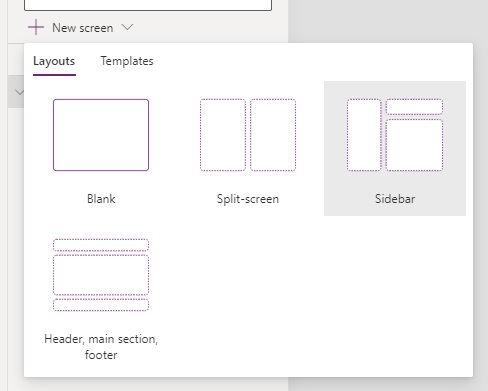Image resolution: width=488 pixels, height=391 pixels.
Task: Focus the text field above New screen
Action: pyautogui.click(x=148, y=5)
